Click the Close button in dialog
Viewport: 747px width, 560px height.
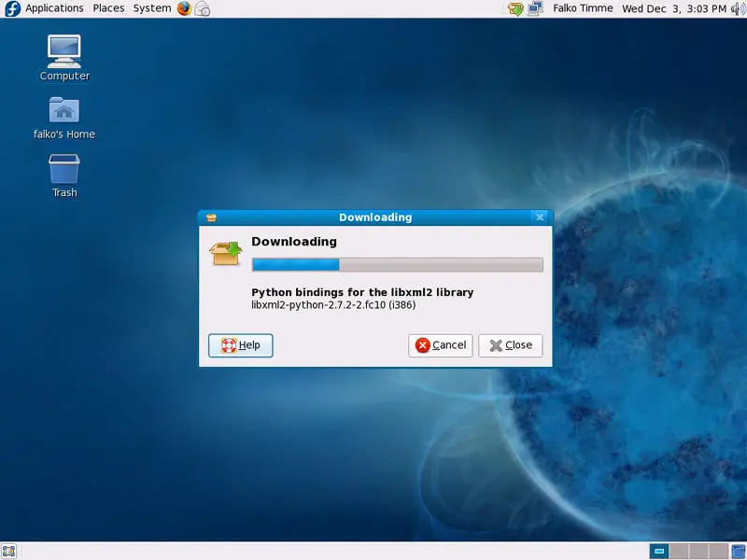(x=510, y=345)
